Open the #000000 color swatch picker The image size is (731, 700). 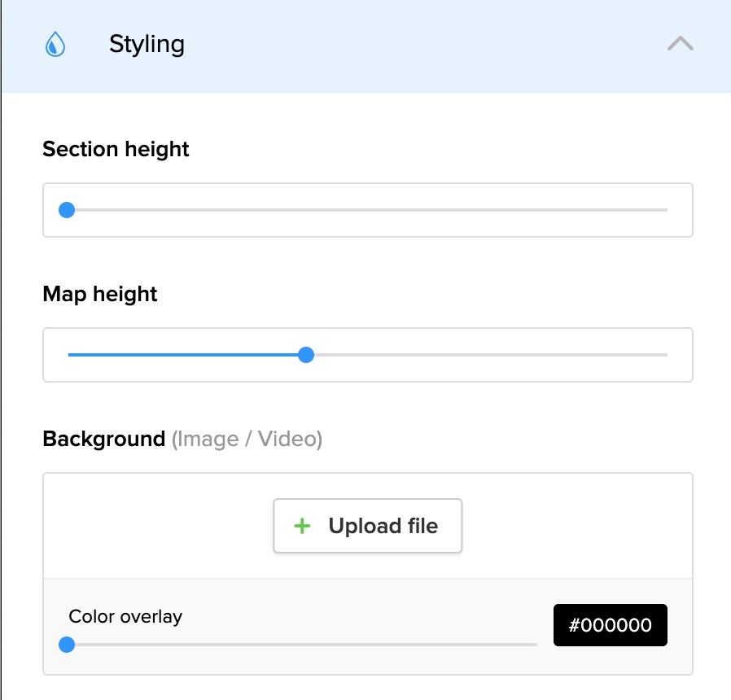(x=610, y=625)
